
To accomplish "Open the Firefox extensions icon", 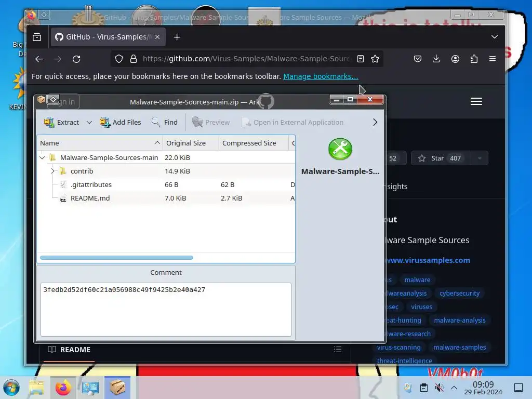I will pyautogui.click(x=474, y=59).
